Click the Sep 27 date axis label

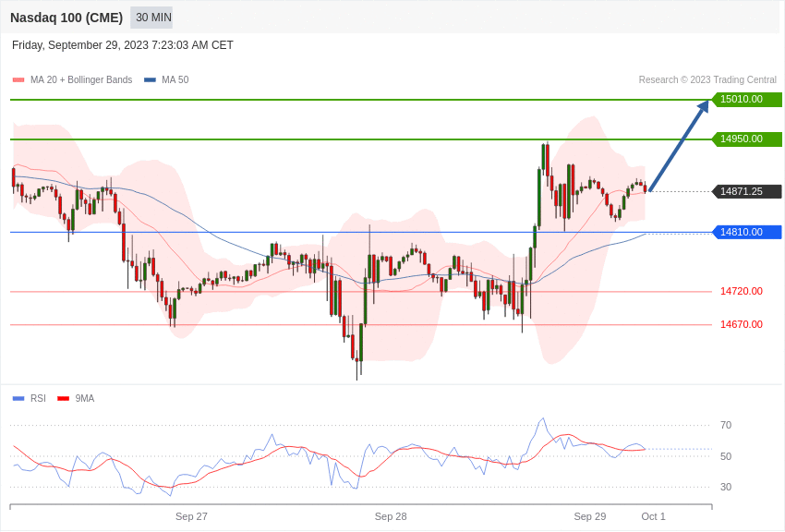(191, 516)
